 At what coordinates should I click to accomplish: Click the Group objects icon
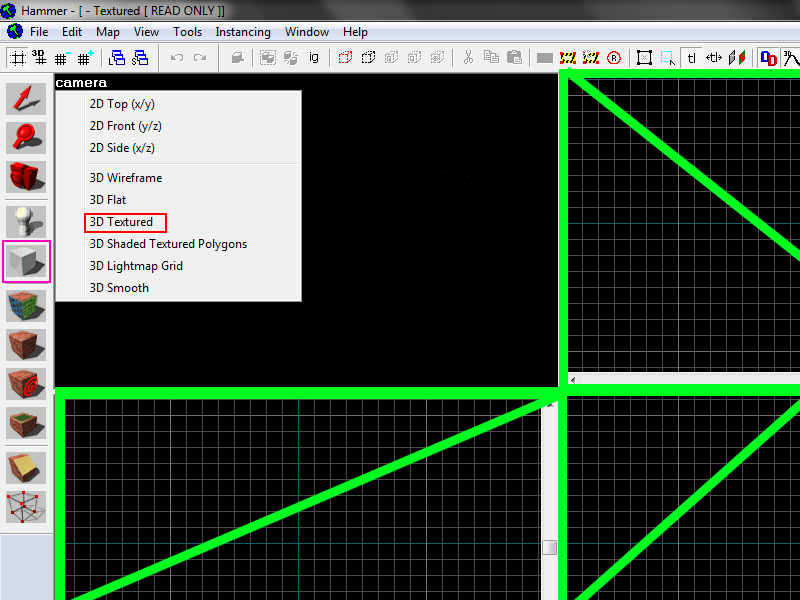point(268,58)
